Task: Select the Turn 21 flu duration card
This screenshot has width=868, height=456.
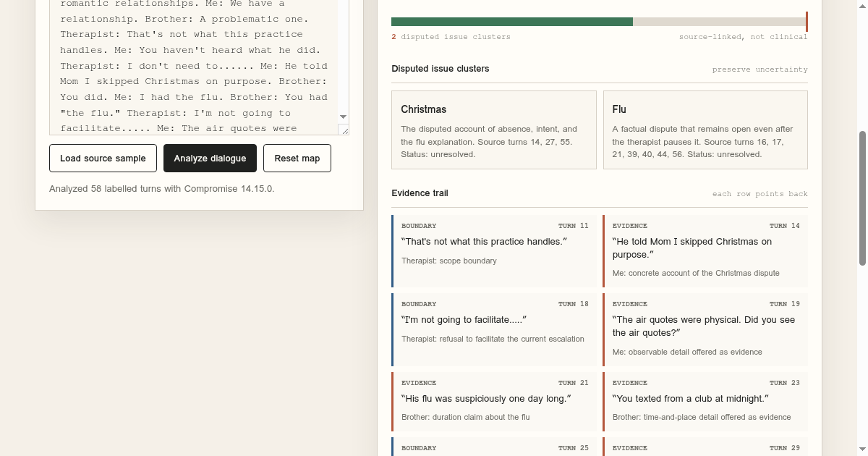Action: click(x=494, y=402)
